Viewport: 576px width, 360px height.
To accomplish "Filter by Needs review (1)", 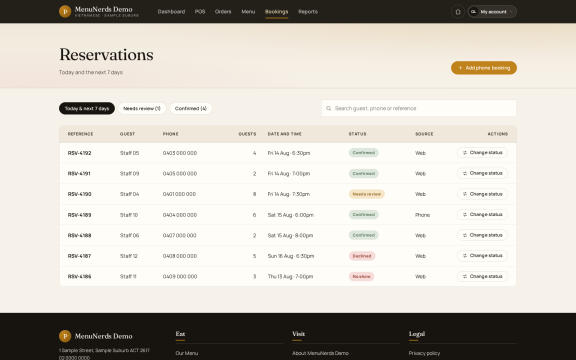I will click(x=142, y=108).
